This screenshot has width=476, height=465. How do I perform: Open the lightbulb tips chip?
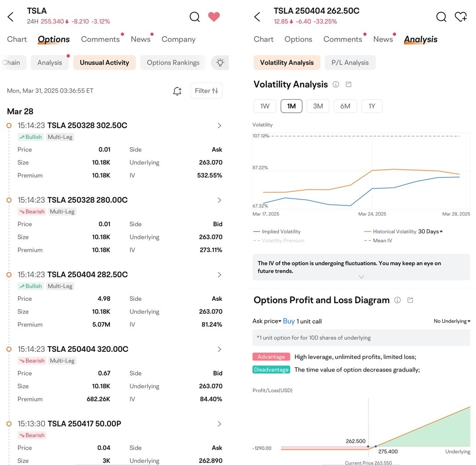coord(220,62)
